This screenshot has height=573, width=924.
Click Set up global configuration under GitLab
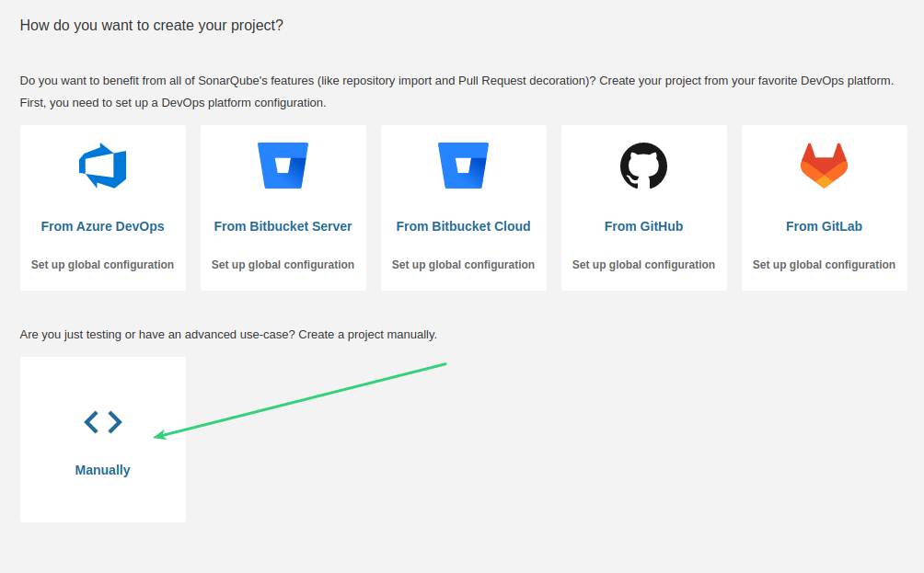[824, 264]
